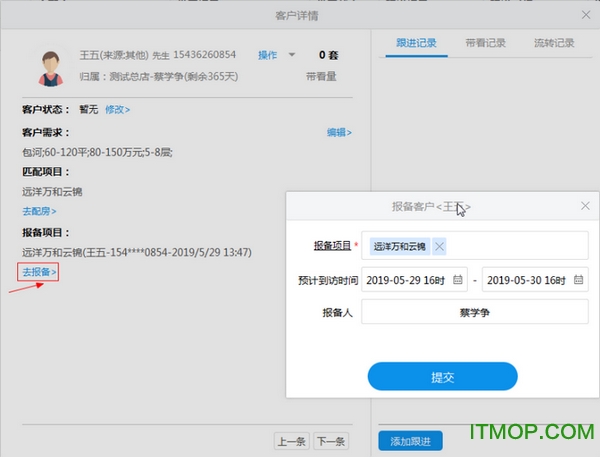This screenshot has width=600, height=457.
Task: Open calendar for the 2019-05-30 end time
Action: pyautogui.click(x=578, y=280)
